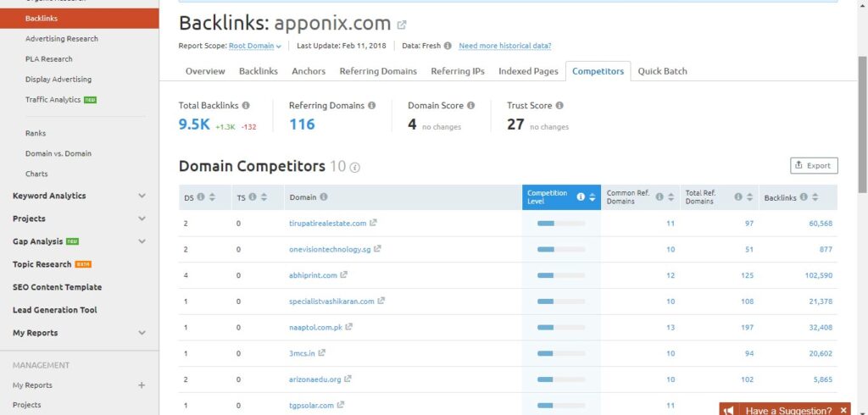Viewport: 868px width, 415px height.
Task: Open abhiprint.com external link icon
Action: [344, 275]
